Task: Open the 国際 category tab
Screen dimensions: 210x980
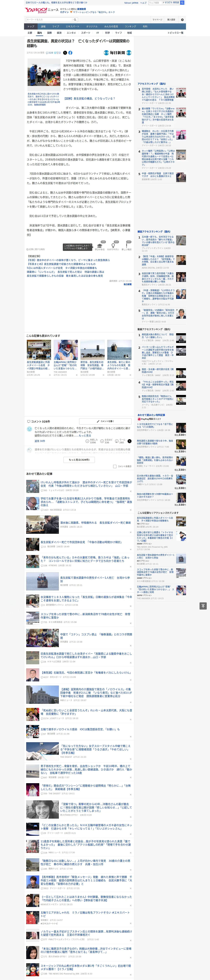Action: (49, 33)
